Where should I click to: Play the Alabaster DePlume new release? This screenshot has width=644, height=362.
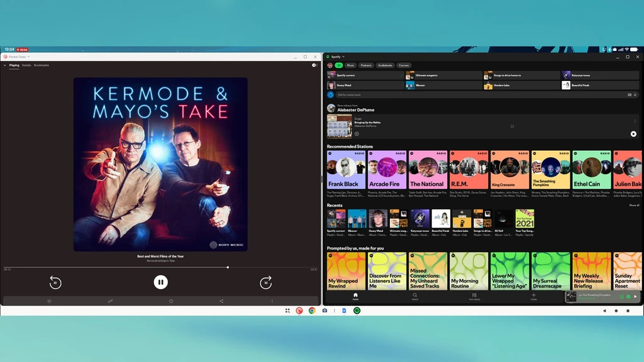(x=633, y=134)
